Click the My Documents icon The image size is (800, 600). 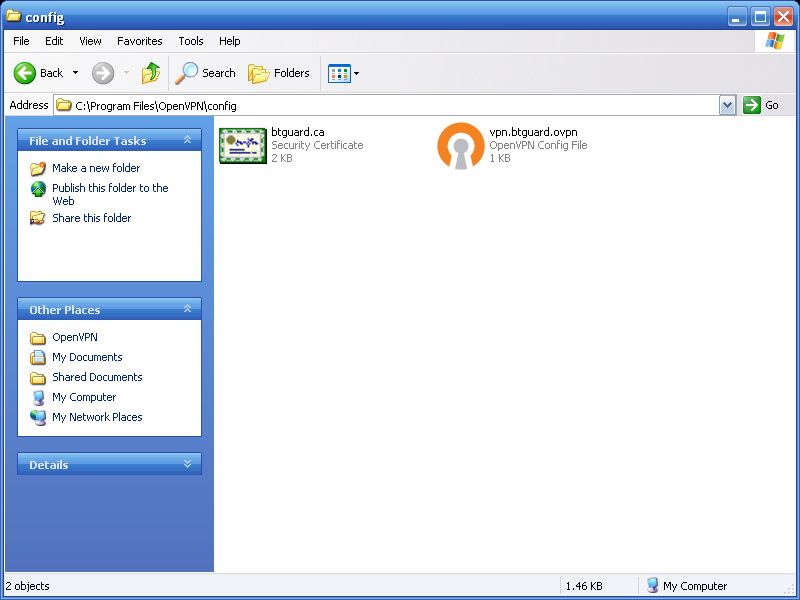point(38,358)
